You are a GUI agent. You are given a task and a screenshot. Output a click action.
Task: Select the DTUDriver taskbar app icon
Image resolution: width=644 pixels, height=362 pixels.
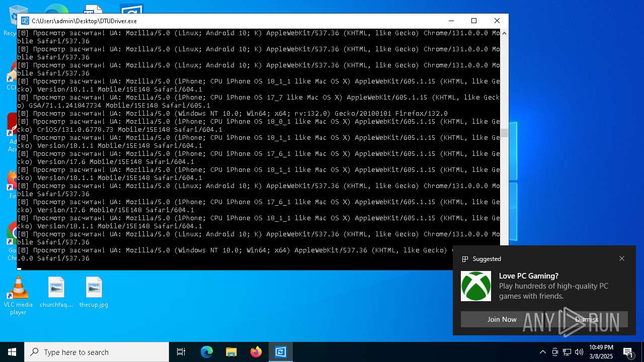(x=281, y=352)
